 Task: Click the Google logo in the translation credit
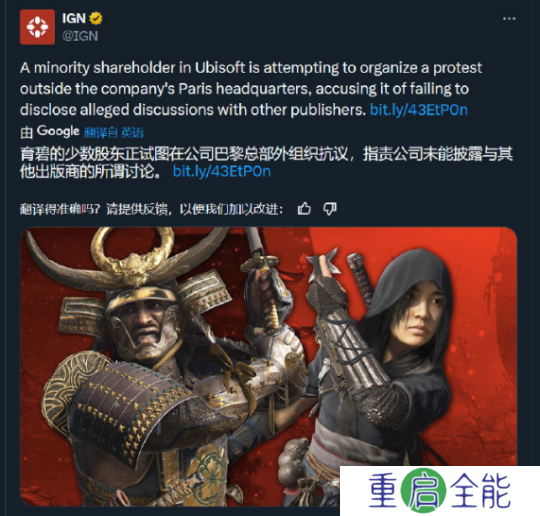[58, 131]
